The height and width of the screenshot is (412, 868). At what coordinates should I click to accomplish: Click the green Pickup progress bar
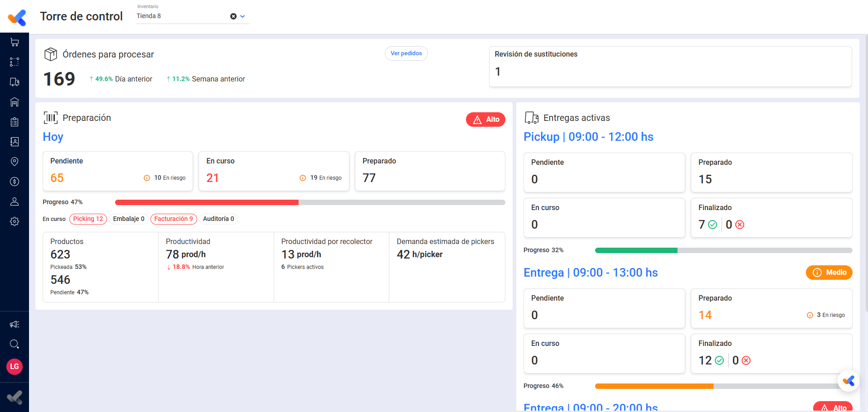pos(723,250)
